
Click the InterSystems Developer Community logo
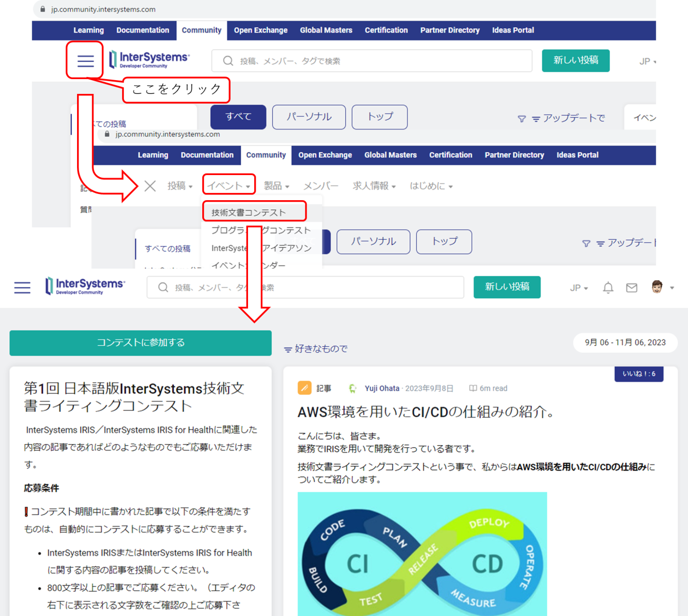coord(85,286)
